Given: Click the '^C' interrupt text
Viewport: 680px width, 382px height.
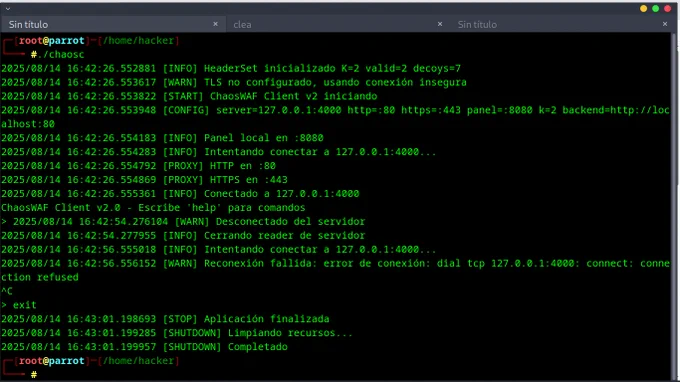Looking at the screenshot, I should coord(7,291).
